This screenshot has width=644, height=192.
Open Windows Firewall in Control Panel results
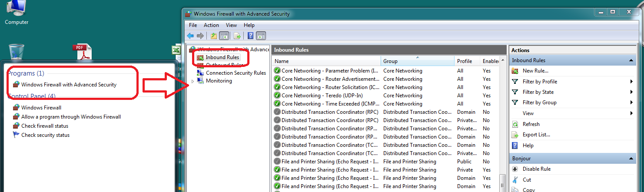click(x=41, y=107)
